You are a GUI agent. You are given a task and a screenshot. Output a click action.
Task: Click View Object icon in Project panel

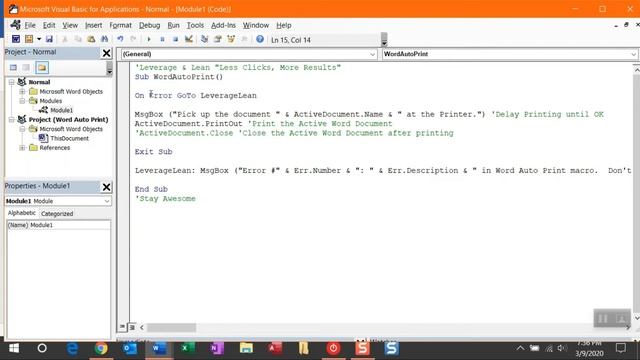click(x=26, y=67)
